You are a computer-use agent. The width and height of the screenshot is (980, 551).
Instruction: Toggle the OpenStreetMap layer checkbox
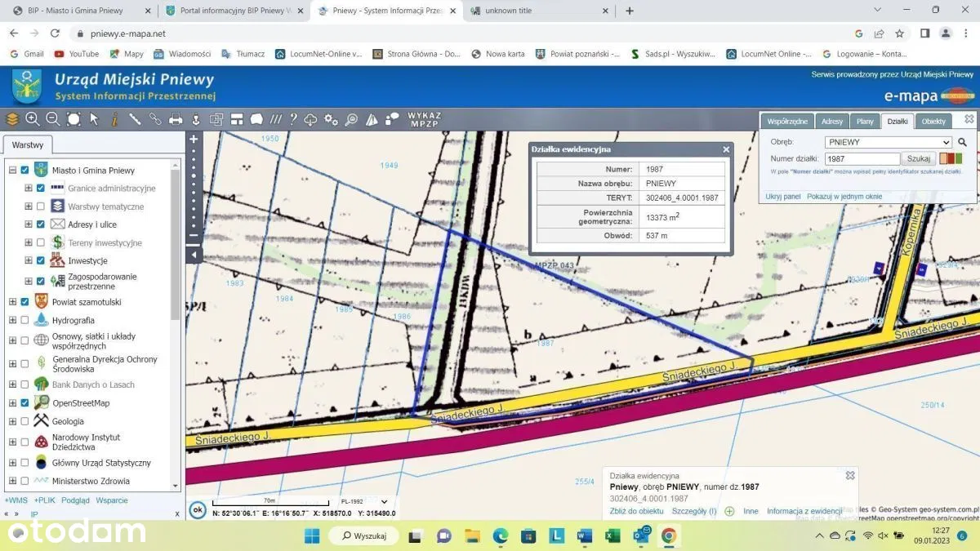click(x=24, y=403)
